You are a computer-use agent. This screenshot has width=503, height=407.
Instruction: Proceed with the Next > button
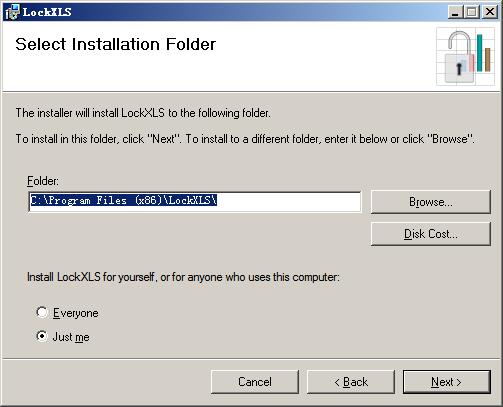pos(447,382)
